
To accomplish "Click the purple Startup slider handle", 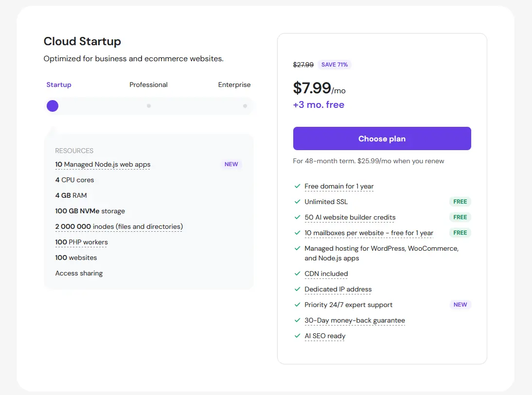I will (53, 106).
